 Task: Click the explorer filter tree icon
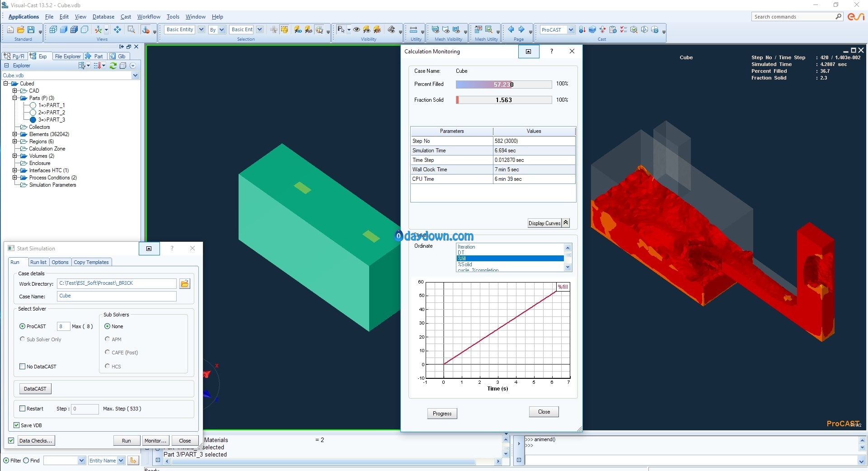[x=82, y=66]
